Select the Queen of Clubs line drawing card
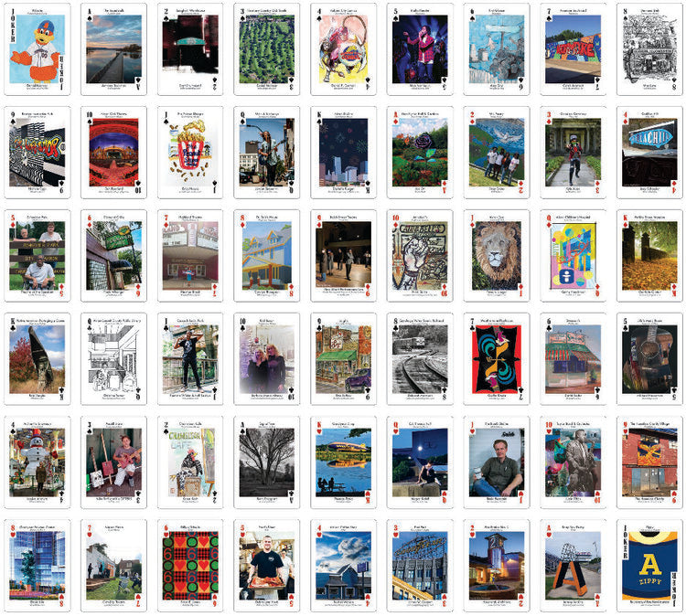This screenshot has height=616, width=686. [x=113, y=359]
